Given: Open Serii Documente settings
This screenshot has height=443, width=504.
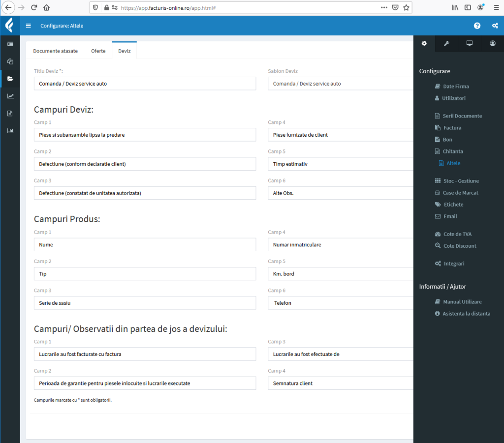Looking at the screenshot, I should (458, 116).
